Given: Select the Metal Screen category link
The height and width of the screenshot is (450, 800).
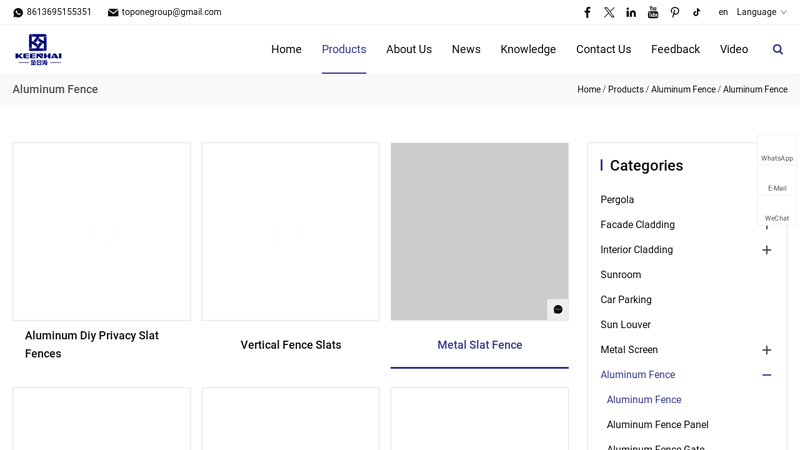Looking at the screenshot, I should (629, 349).
